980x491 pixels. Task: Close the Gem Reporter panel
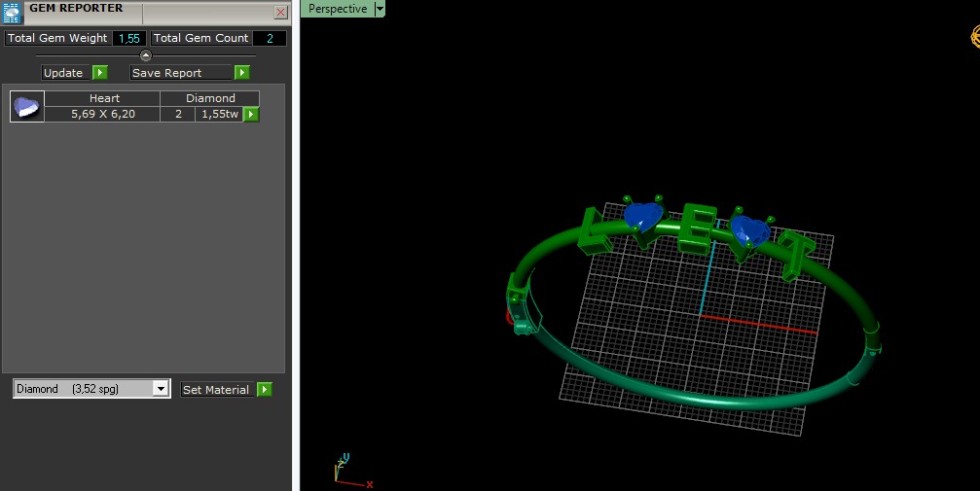coord(280,12)
